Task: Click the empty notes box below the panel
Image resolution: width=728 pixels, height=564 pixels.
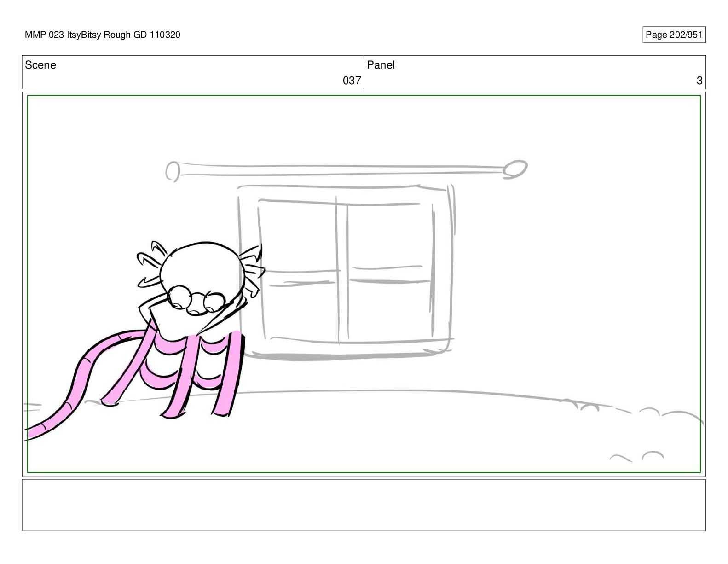Action: click(364, 505)
